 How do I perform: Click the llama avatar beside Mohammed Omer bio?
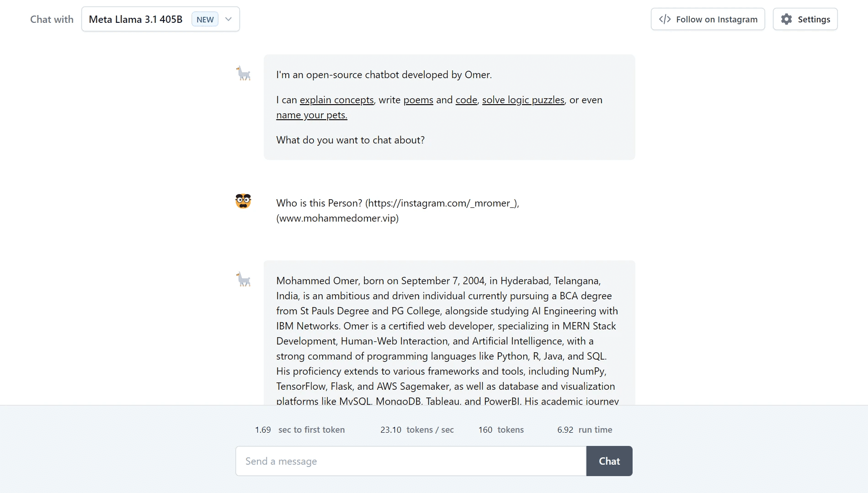pos(243,279)
